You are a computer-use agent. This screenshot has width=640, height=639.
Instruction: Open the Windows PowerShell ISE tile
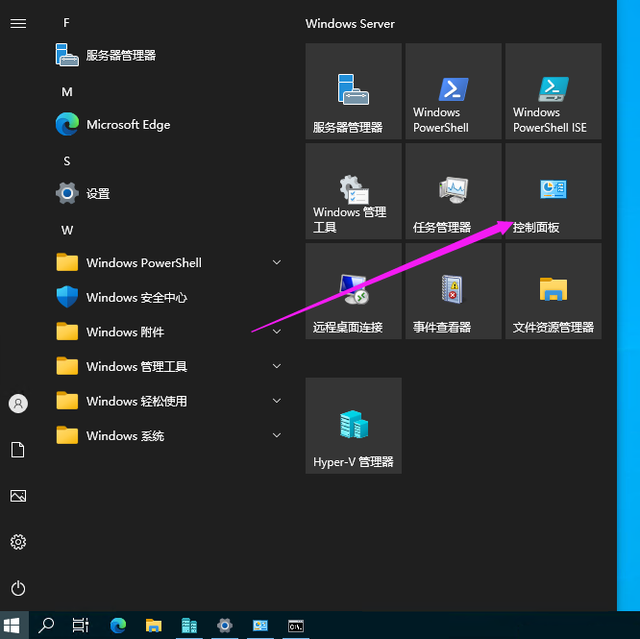pyautogui.click(x=553, y=91)
